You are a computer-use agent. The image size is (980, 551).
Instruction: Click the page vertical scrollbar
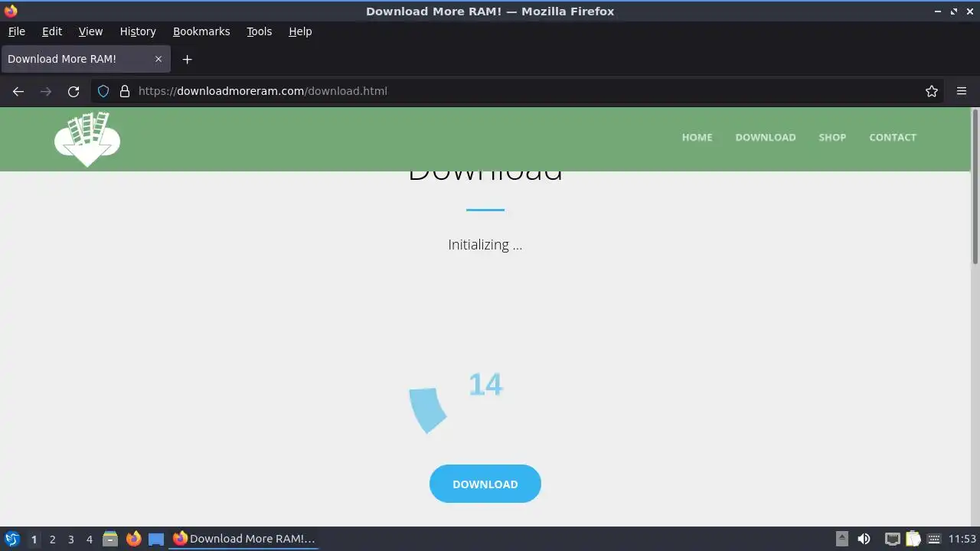click(x=975, y=187)
